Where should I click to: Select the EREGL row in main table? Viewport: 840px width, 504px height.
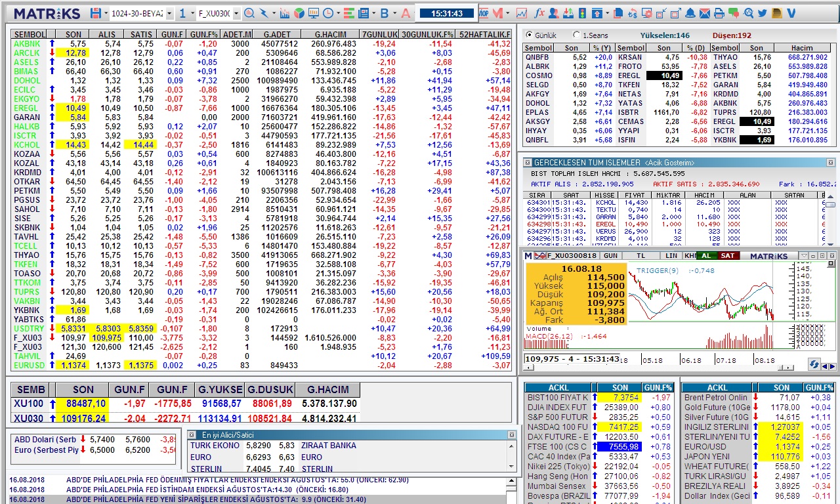[261, 108]
